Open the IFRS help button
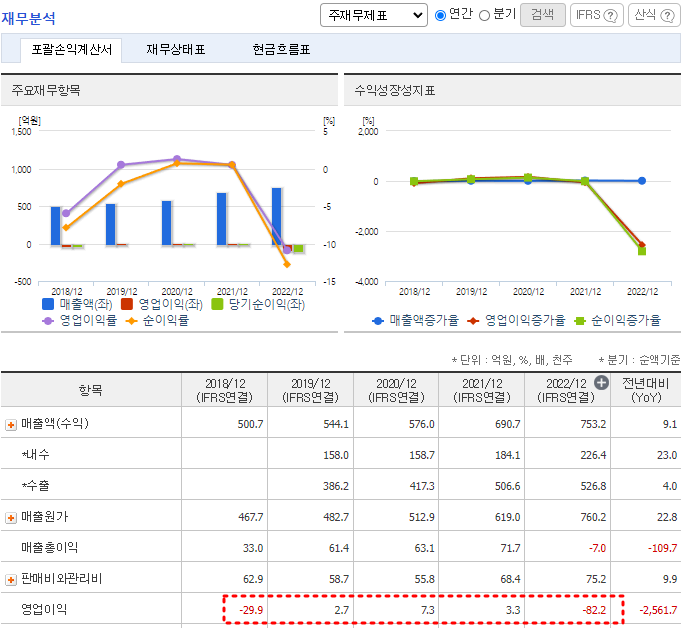 [596, 15]
